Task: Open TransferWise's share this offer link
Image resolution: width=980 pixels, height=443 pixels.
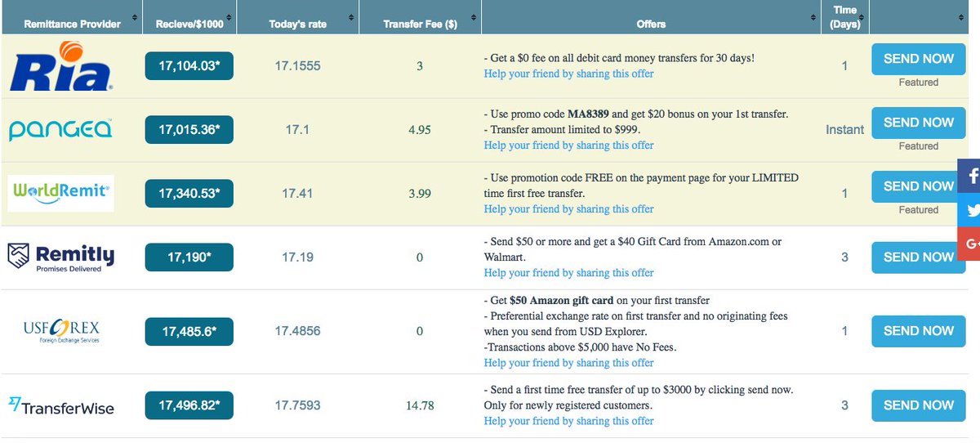Action: pyautogui.click(x=568, y=421)
